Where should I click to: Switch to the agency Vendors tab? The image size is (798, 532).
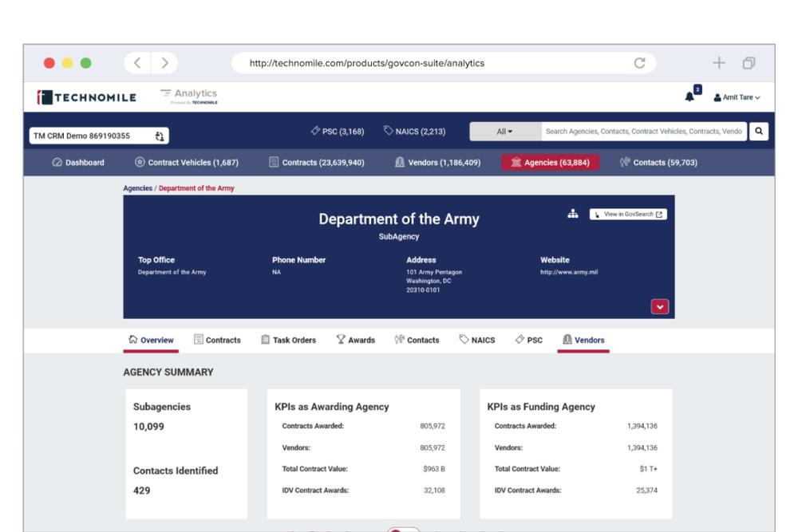(583, 340)
